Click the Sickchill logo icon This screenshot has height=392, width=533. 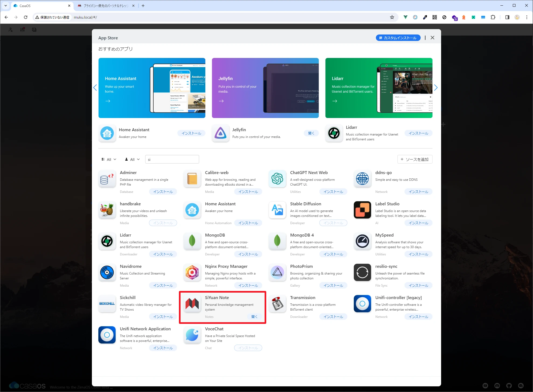click(x=107, y=304)
